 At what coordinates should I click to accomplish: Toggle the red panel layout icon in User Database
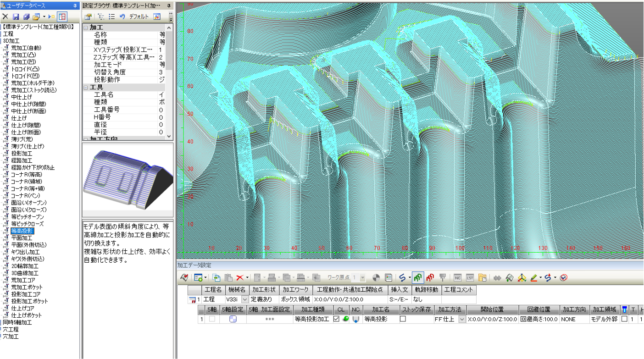pyautogui.click(x=62, y=17)
